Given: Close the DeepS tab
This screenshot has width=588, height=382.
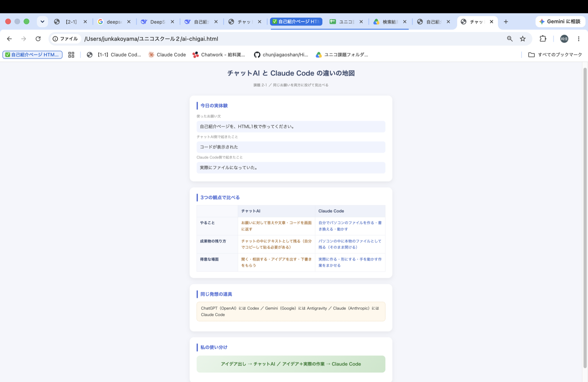Looking at the screenshot, I should pyautogui.click(x=172, y=22).
